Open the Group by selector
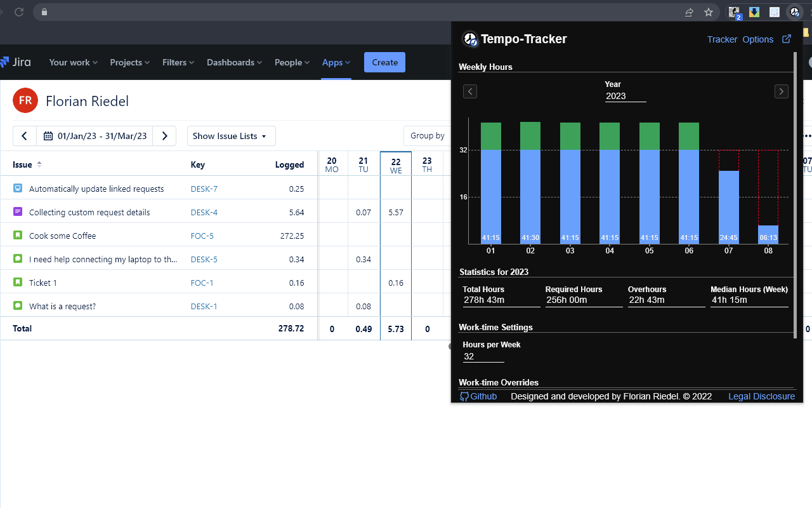This screenshot has width=812, height=508. pyautogui.click(x=427, y=136)
